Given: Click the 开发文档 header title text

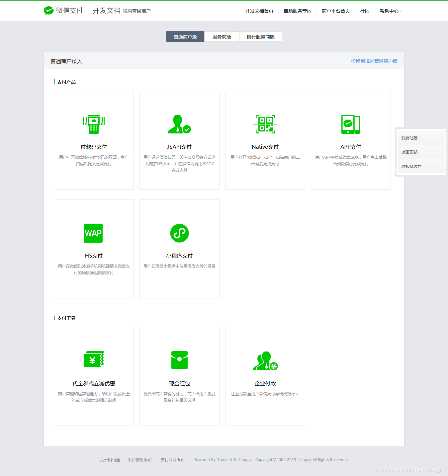Looking at the screenshot, I should click(106, 11).
